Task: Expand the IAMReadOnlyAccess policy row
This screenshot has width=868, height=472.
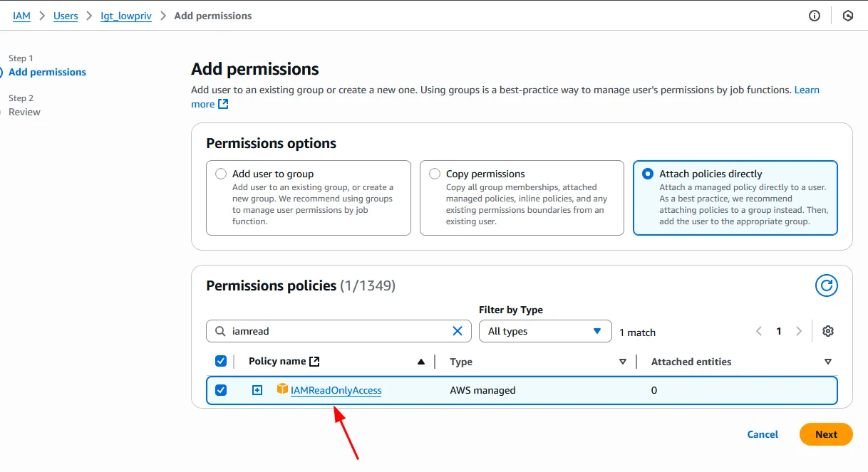Action: pyautogui.click(x=257, y=390)
